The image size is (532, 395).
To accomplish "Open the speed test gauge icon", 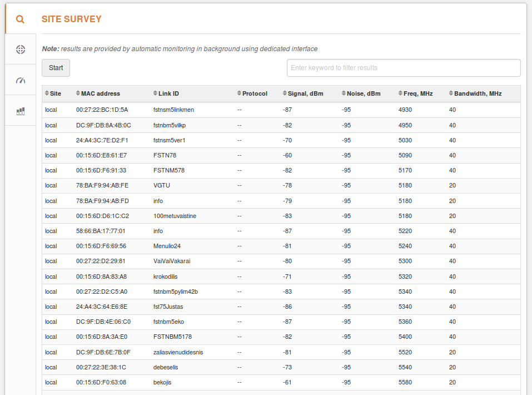I will (21, 80).
